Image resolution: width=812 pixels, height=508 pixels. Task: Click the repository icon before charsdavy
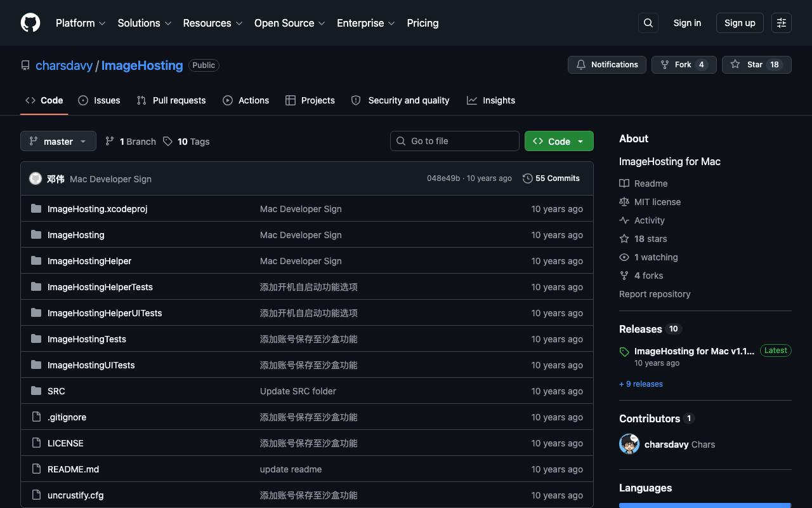(x=25, y=65)
